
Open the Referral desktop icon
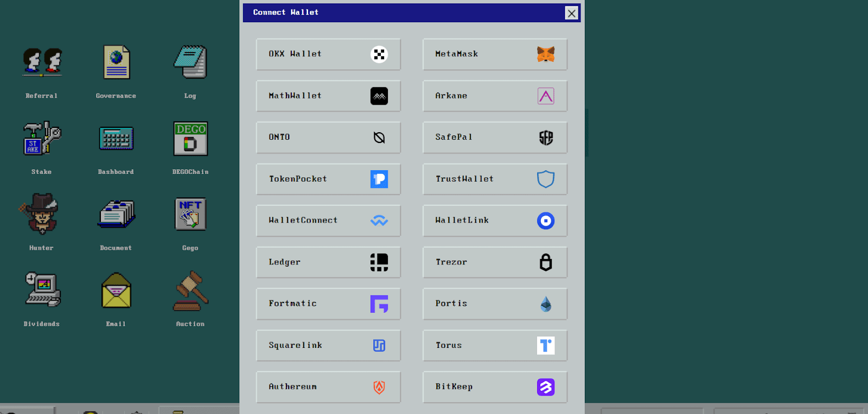[42, 62]
